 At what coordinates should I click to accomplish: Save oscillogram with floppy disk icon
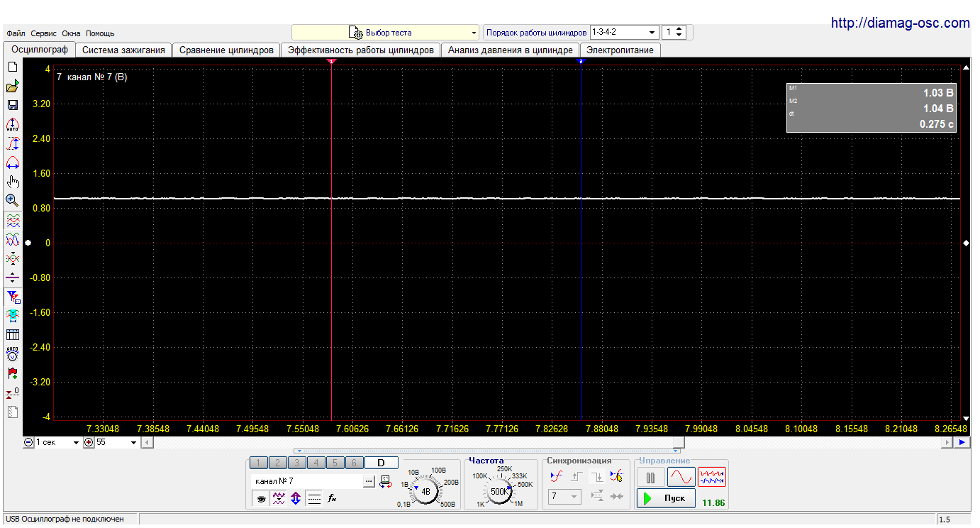point(12,105)
